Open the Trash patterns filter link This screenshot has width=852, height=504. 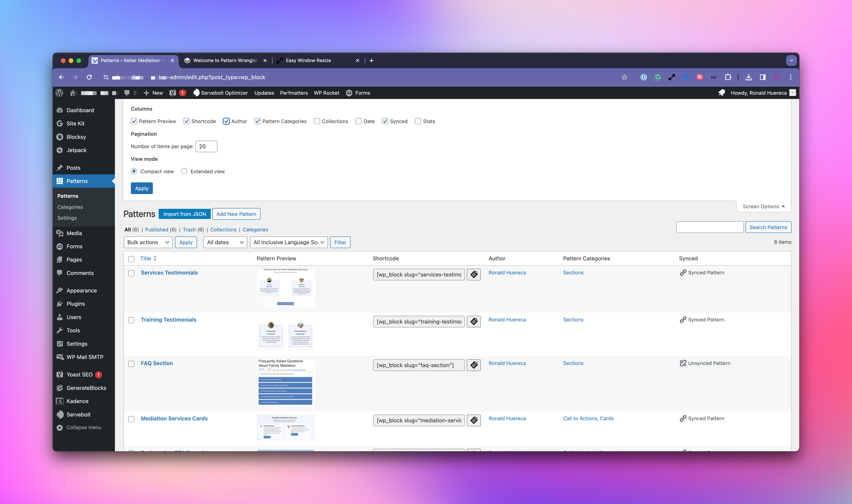189,230
